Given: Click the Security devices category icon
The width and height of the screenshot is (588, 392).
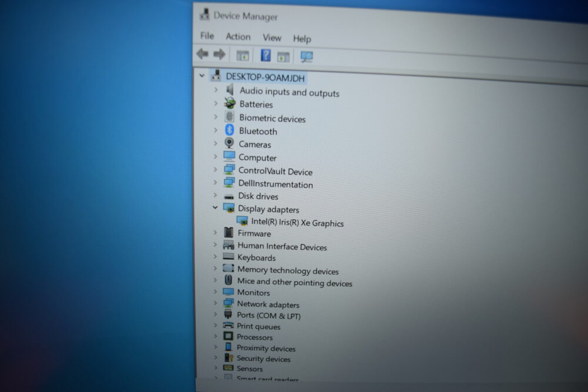Looking at the screenshot, I should (x=228, y=357).
